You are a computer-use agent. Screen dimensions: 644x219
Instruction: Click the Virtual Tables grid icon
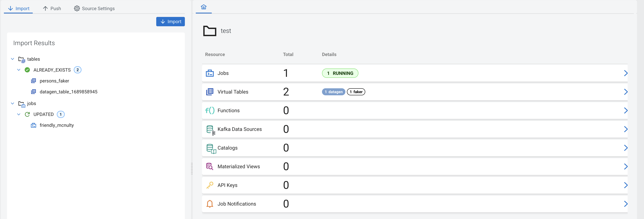click(209, 92)
